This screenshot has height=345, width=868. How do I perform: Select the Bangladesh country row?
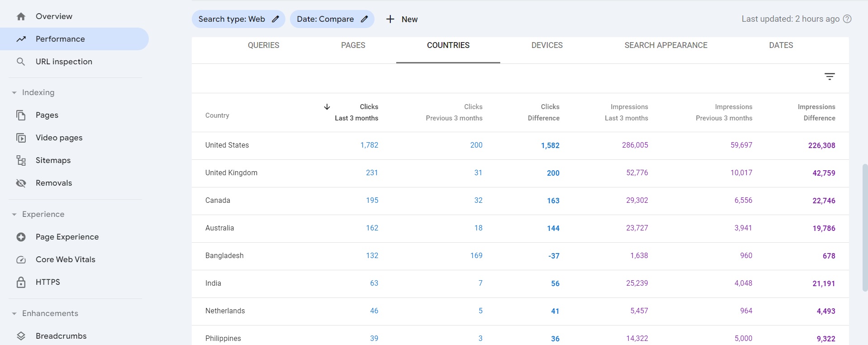[x=520, y=256]
